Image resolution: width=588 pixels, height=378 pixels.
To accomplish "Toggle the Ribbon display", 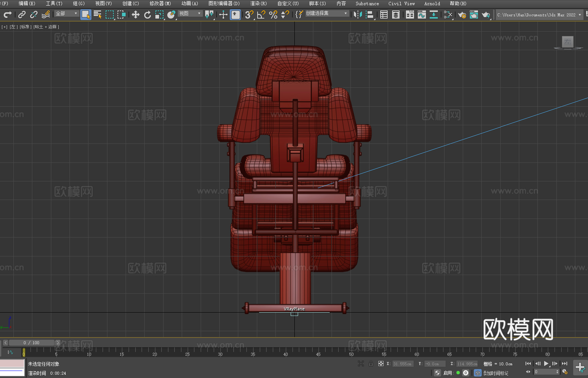I will (410, 14).
